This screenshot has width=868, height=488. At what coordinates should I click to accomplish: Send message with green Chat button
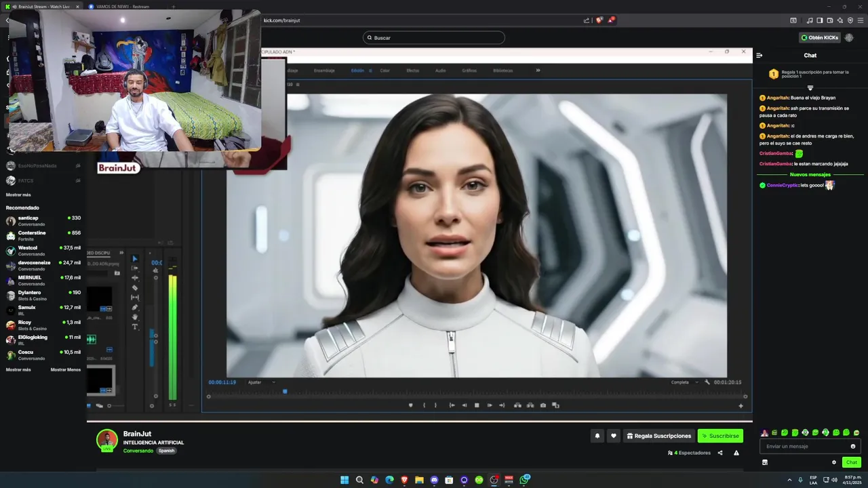[852, 462]
